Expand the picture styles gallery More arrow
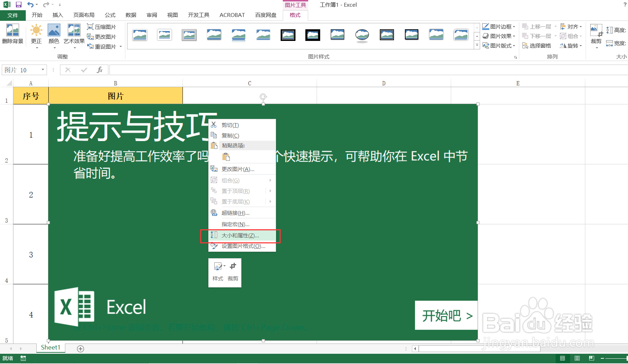628x364 pixels. pyautogui.click(x=477, y=45)
